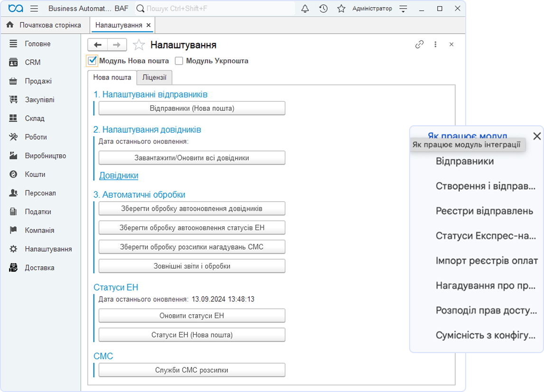
Task: Click the Доставка delivery icon
Action: click(13, 268)
